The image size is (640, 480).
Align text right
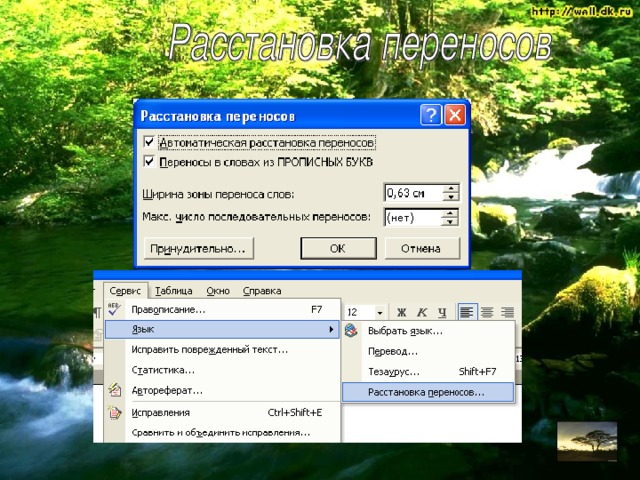tap(507, 312)
